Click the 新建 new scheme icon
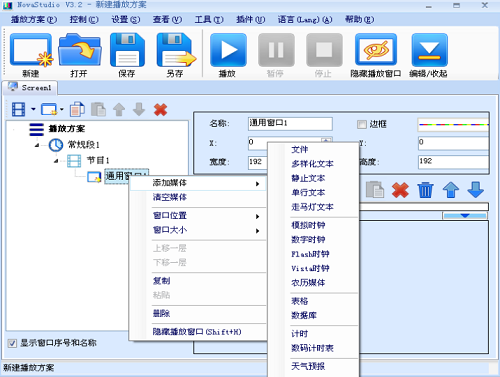This screenshot has width=500, height=377. point(31,50)
